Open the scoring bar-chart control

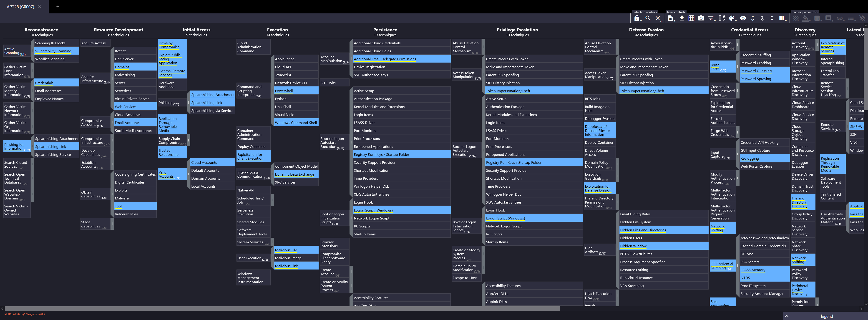[817, 18]
